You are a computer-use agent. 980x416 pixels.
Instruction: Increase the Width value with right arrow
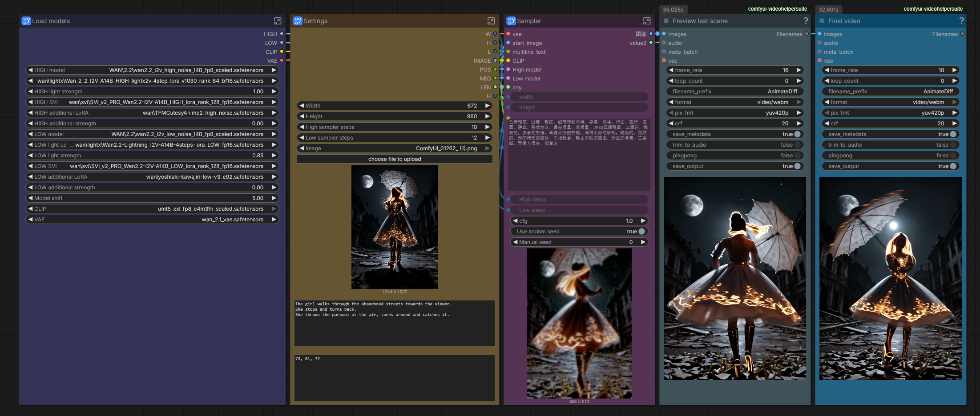tap(488, 106)
